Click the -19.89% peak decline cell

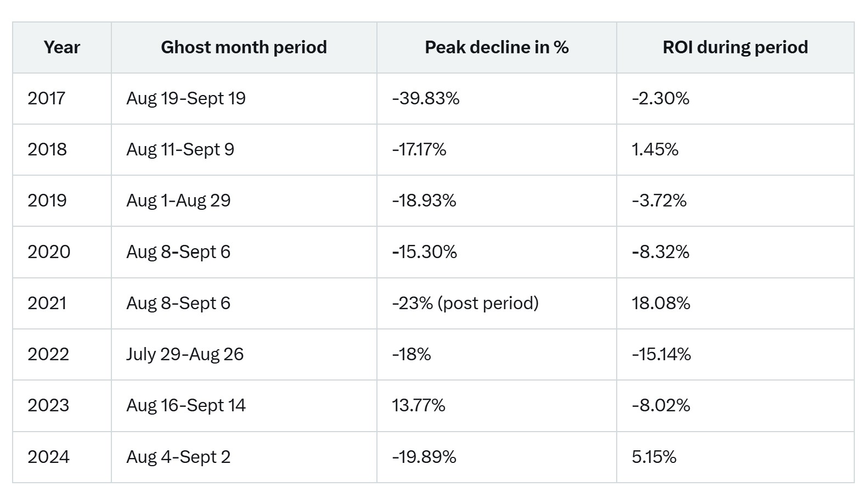click(424, 457)
